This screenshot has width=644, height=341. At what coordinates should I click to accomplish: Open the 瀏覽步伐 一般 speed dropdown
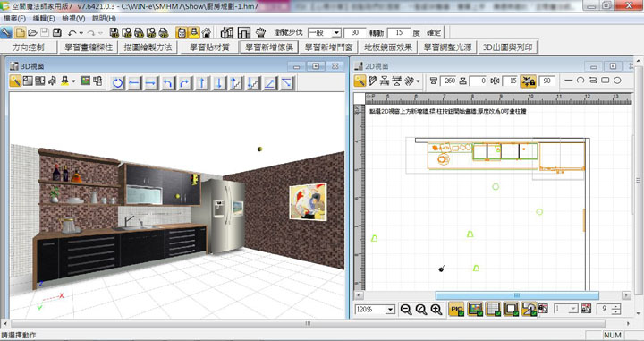coord(336,32)
